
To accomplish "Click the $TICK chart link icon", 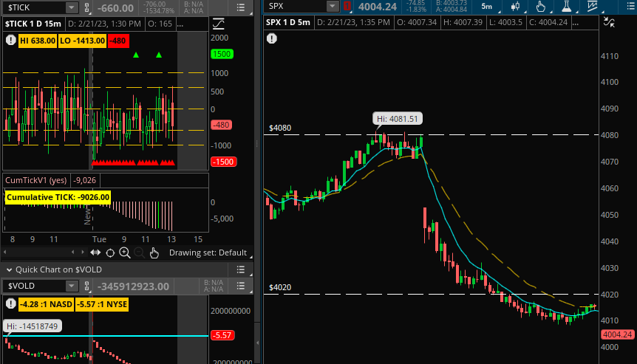I will [86, 7].
